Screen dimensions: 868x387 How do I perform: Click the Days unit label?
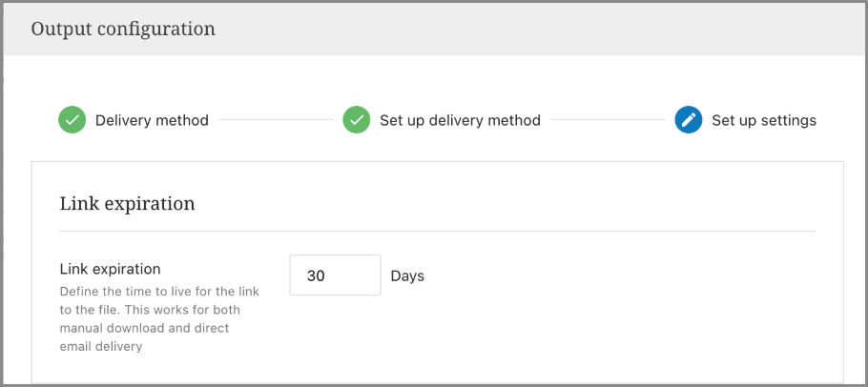click(407, 275)
